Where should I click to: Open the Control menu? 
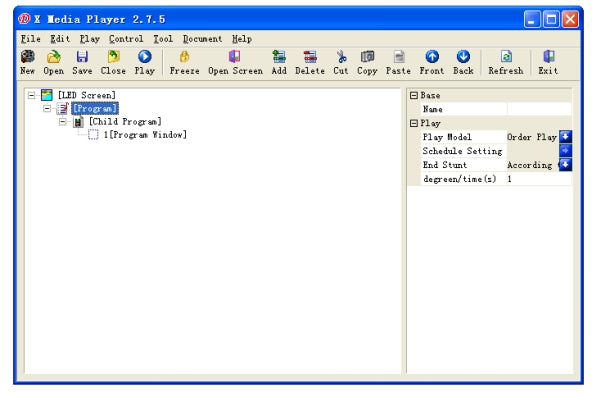pos(126,39)
